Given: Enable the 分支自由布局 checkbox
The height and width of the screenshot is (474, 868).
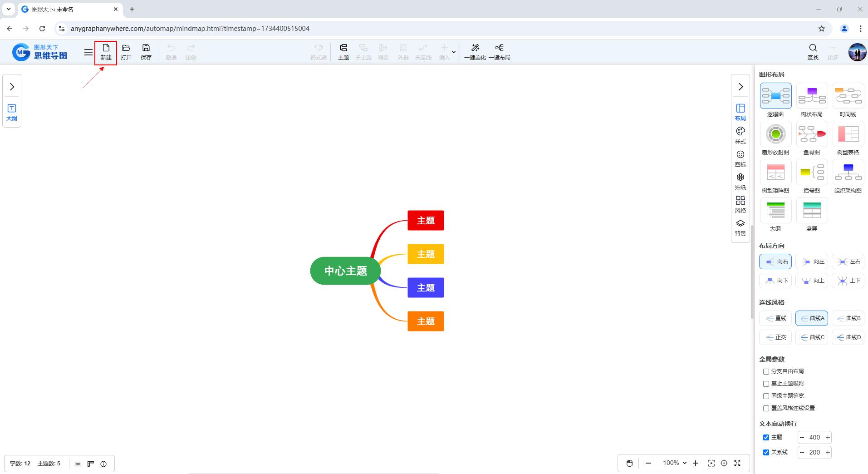Looking at the screenshot, I should point(766,371).
